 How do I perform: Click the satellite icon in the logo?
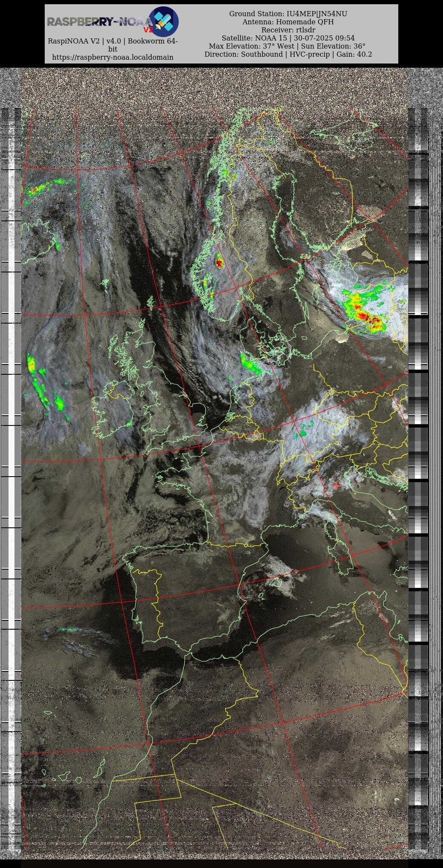(x=164, y=21)
